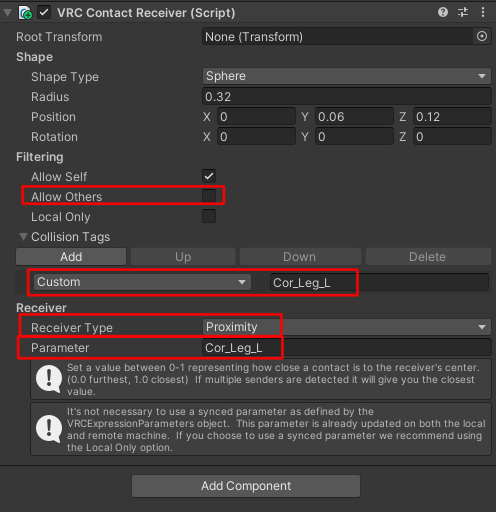This screenshot has width=496, height=512.
Task: Click the Position Y field showing 0.06
Action: point(354,117)
